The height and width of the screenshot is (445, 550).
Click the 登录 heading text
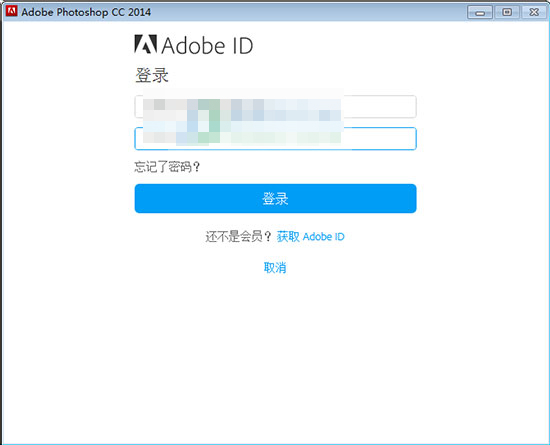click(152, 75)
